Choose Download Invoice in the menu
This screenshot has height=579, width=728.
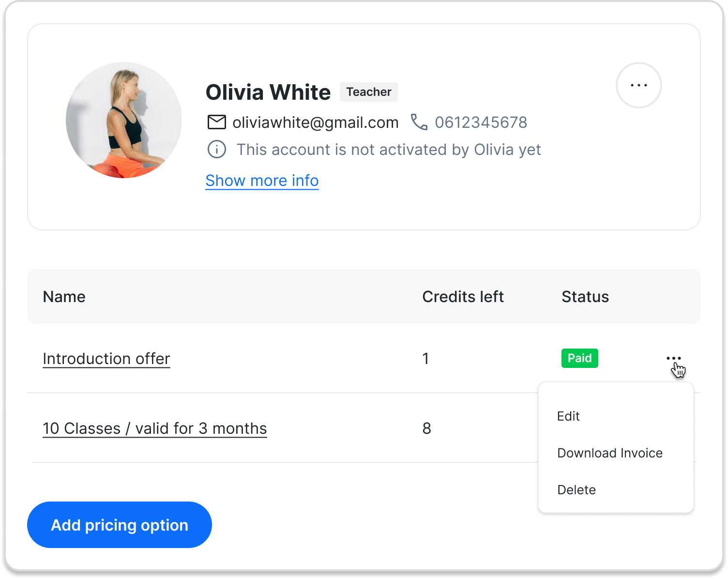[609, 453]
